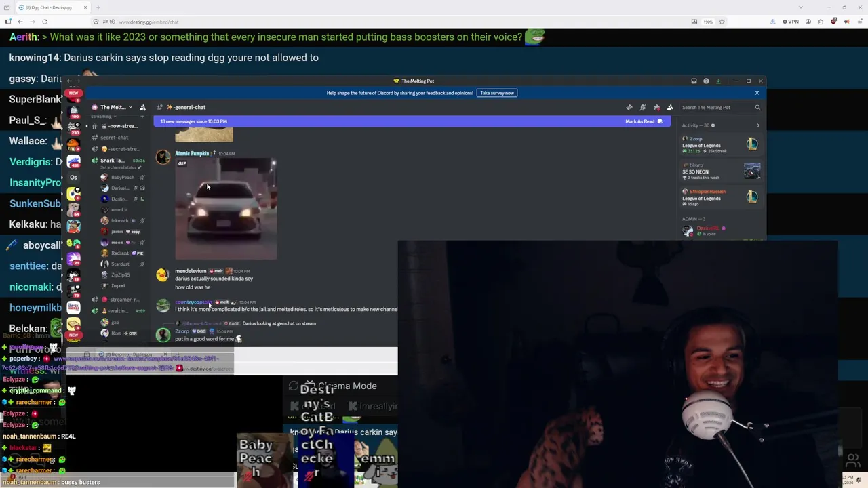
Task: Open the secret-stream voice channel
Action: coord(119,149)
